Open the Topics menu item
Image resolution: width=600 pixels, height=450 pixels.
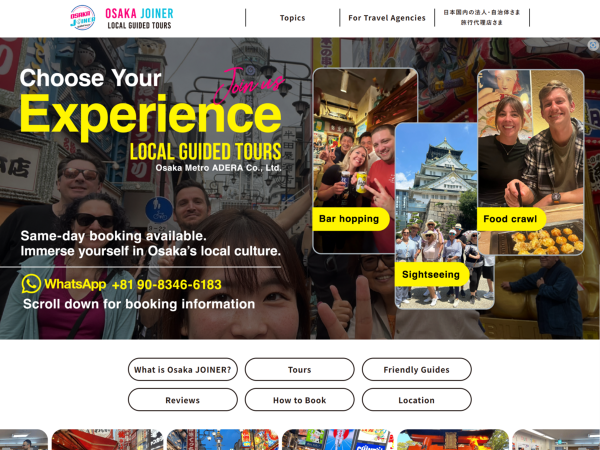(292, 18)
